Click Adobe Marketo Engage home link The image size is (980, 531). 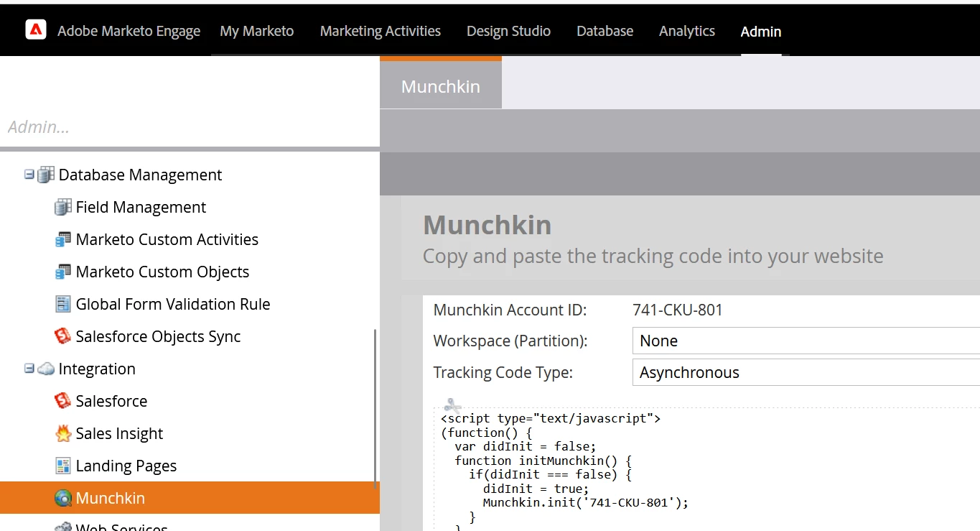click(129, 31)
